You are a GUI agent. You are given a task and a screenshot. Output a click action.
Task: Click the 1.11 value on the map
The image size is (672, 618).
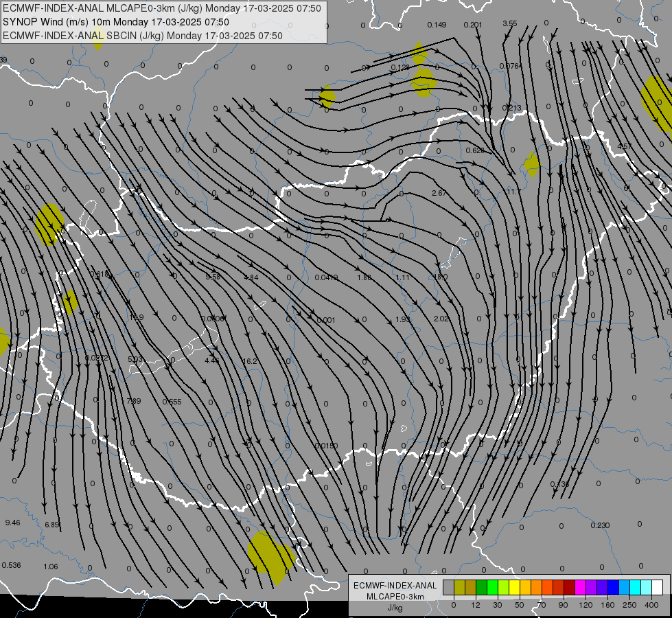402,277
